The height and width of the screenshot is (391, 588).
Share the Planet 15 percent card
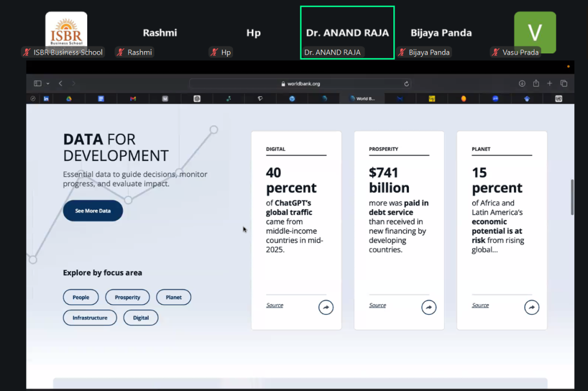click(531, 308)
